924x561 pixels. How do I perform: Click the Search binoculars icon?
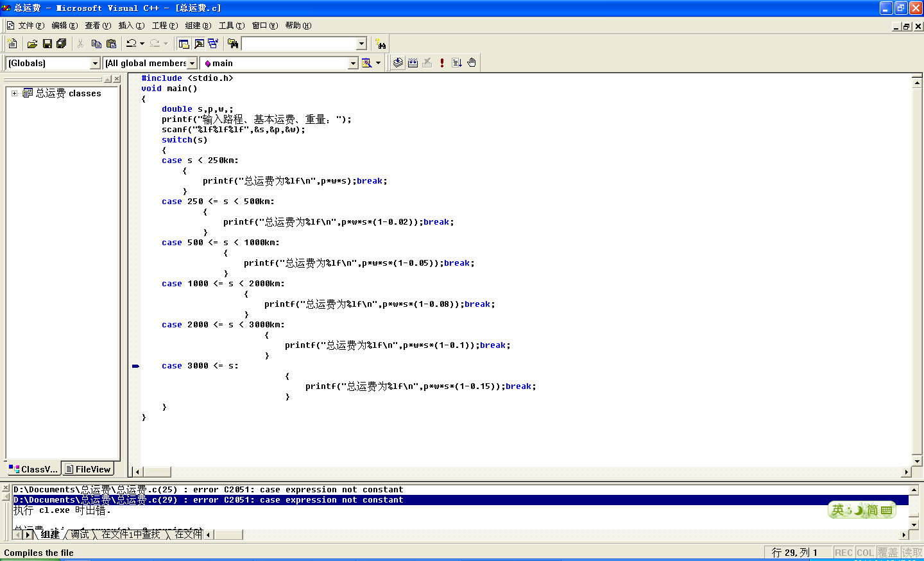381,44
